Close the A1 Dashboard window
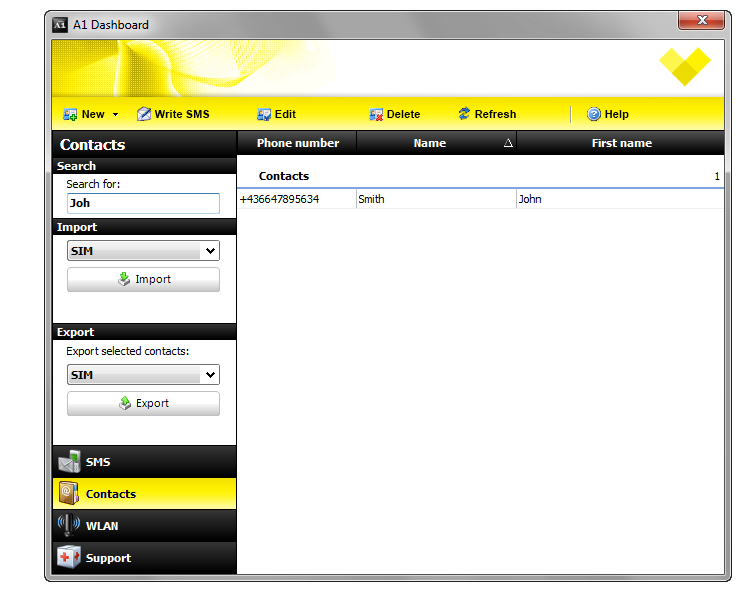 click(701, 20)
